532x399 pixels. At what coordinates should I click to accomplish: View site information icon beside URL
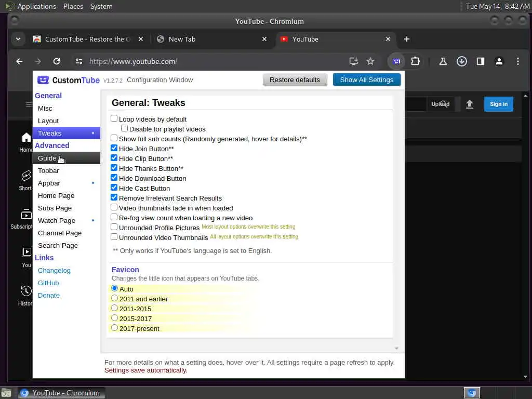coord(79,61)
